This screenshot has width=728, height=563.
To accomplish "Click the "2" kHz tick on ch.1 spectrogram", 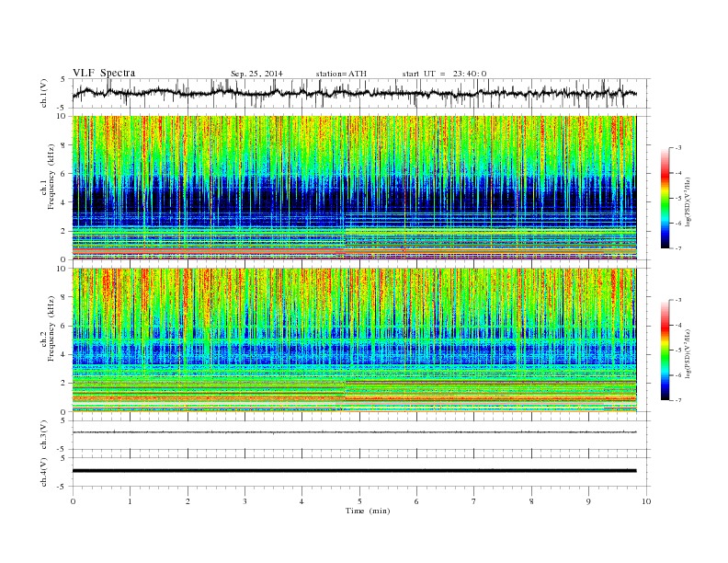I will click(63, 231).
